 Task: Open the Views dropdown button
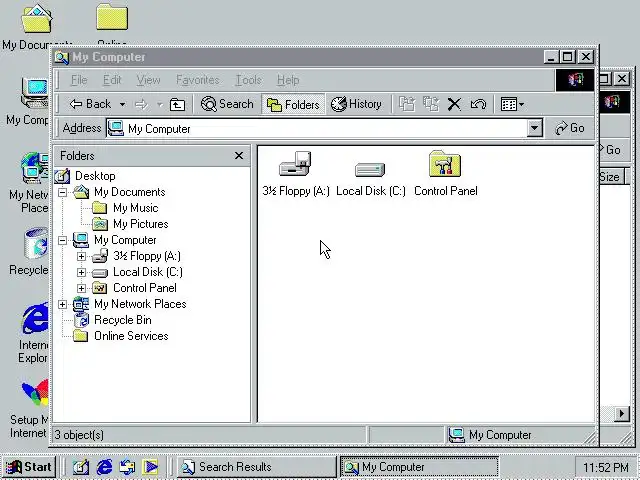512,104
